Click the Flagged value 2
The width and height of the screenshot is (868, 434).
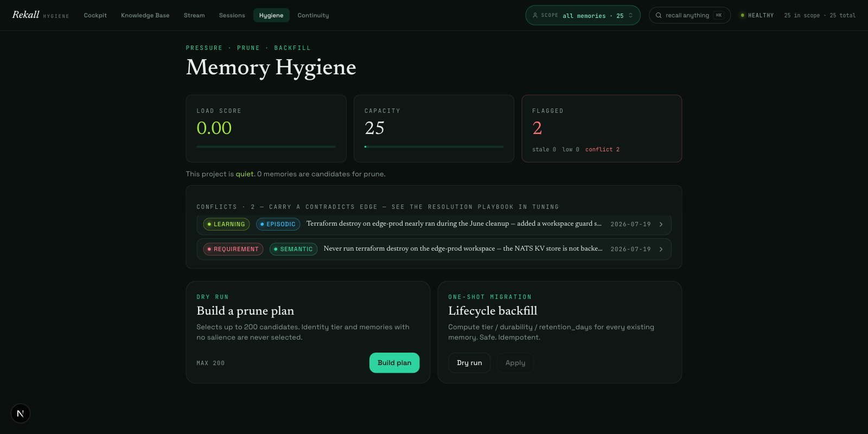(x=537, y=128)
